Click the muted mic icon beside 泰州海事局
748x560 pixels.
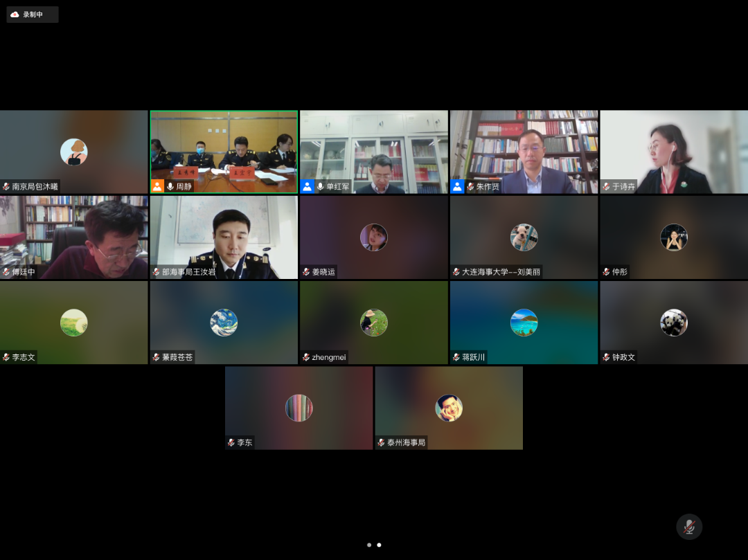point(381,442)
